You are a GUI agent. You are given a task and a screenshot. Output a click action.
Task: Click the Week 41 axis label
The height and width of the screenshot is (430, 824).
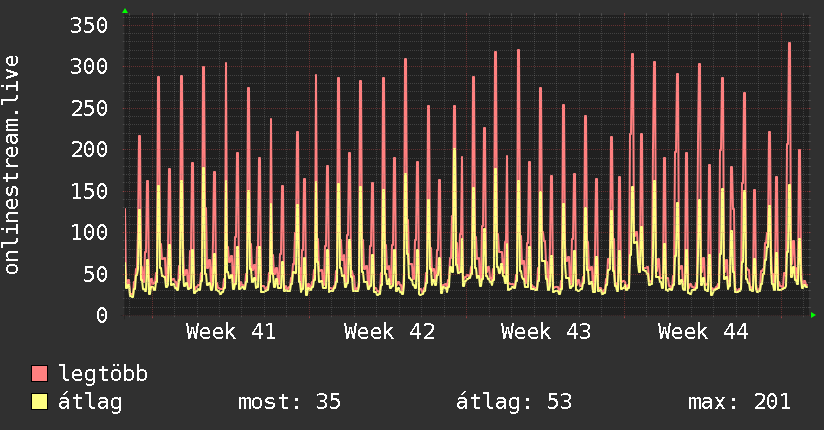231,332
